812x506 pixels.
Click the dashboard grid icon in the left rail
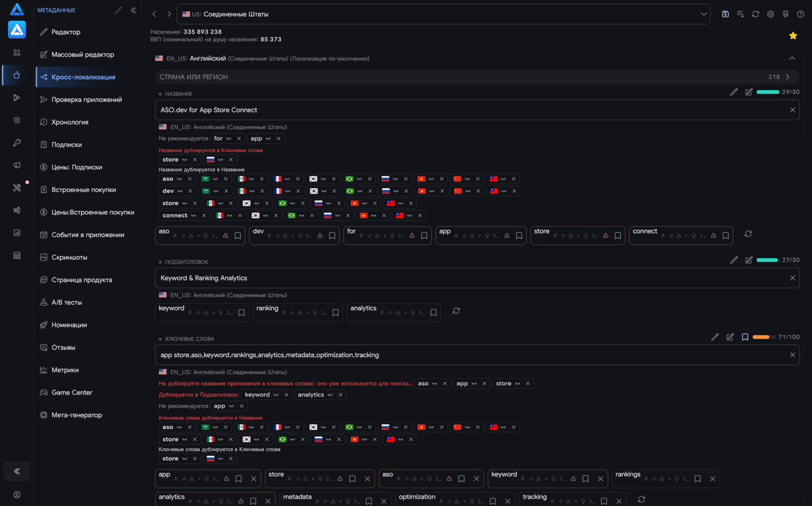pos(17,52)
